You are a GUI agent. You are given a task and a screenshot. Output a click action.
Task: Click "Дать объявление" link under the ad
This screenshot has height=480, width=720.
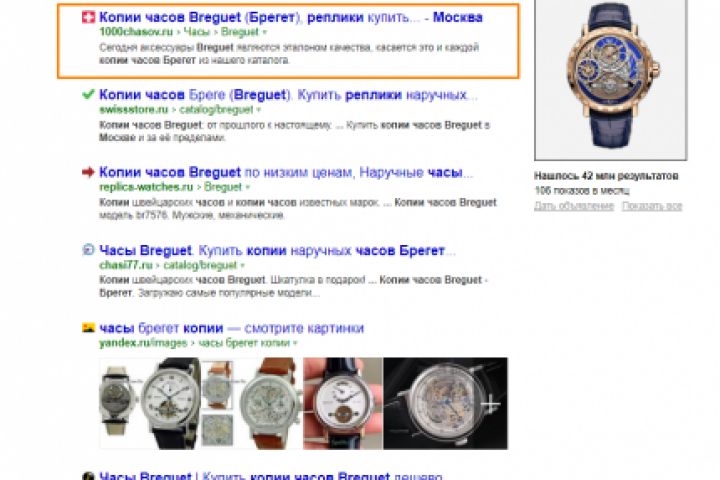[574, 206]
